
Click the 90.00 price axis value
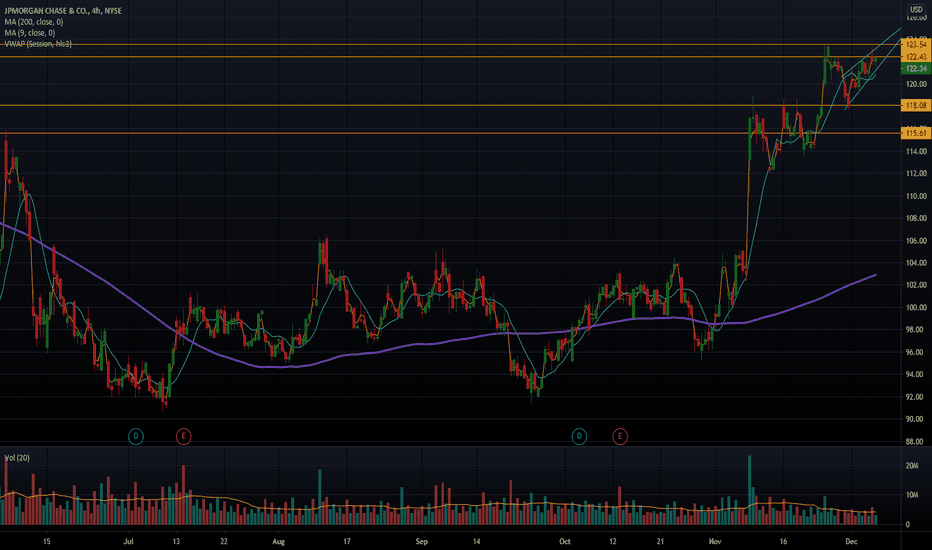point(916,419)
